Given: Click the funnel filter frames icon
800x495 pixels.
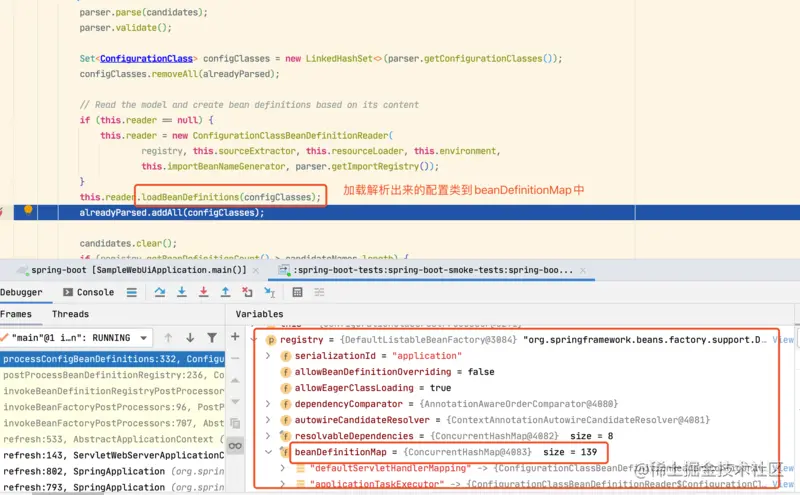Looking at the screenshot, I should click(212, 338).
